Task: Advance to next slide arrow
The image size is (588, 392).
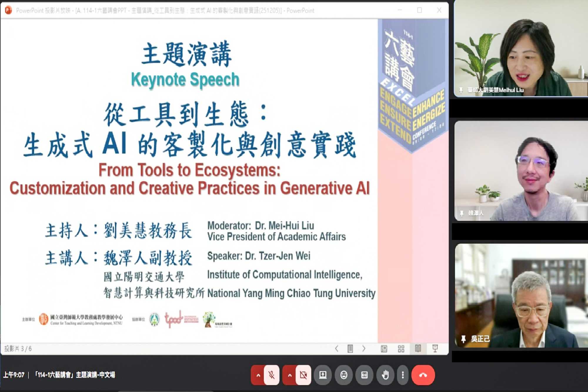Action: point(364,349)
